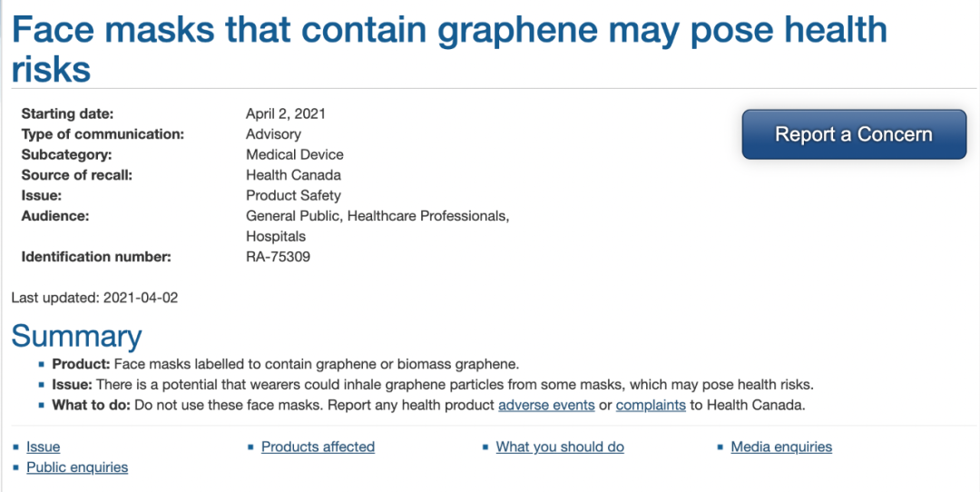Click the Summary heading
980x492 pixels.
coord(76,336)
